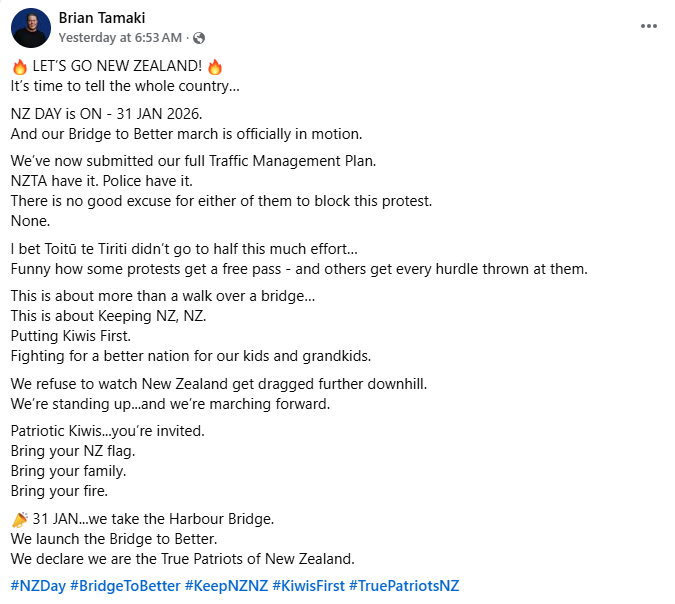Follow the #NZDay hashtag
The height and width of the screenshot is (604, 675).
coord(37,585)
